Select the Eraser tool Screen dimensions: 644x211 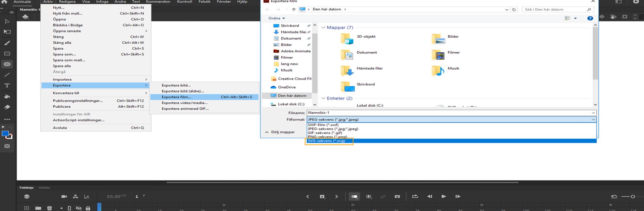point(7,107)
